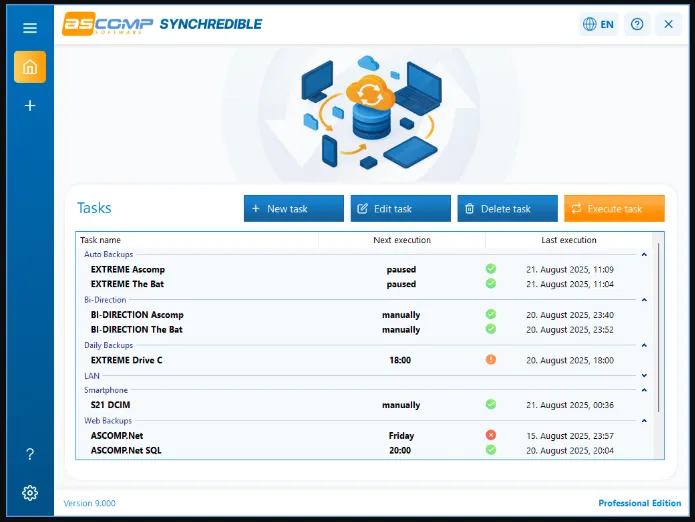Image resolution: width=695 pixels, height=522 pixels.
Task: Click green status icon of BI-DIRECTION Ascomp
Action: point(491,314)
